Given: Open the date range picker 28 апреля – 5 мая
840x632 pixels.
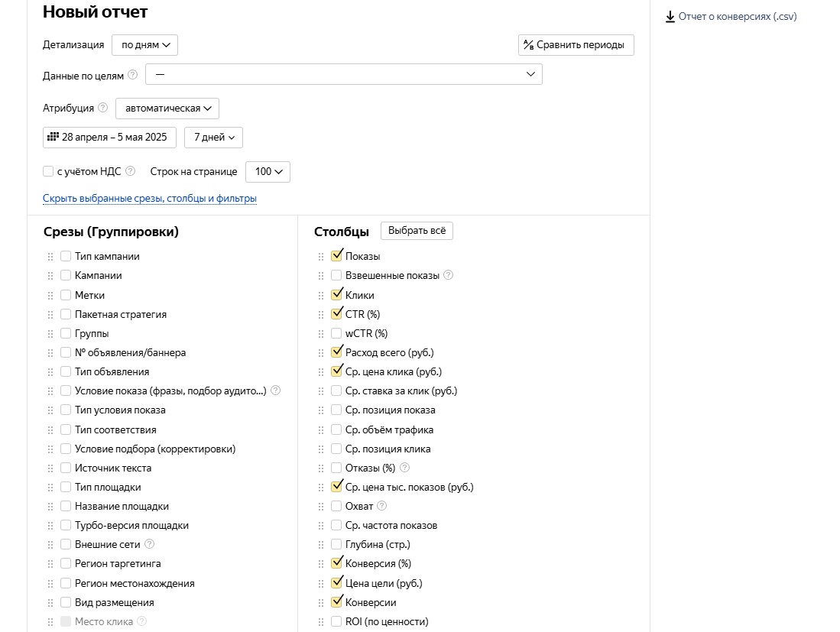Looking at the screenshot, I should 110,138.
